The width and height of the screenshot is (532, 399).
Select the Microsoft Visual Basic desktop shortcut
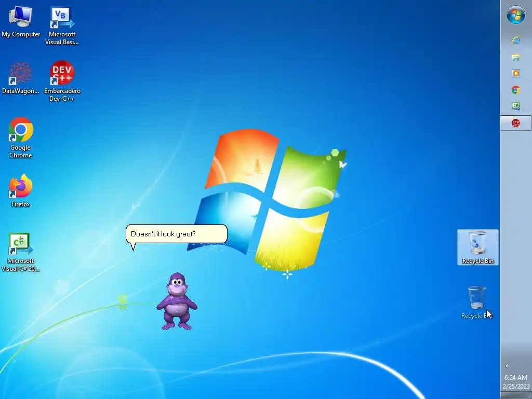(x=62, y=26)
